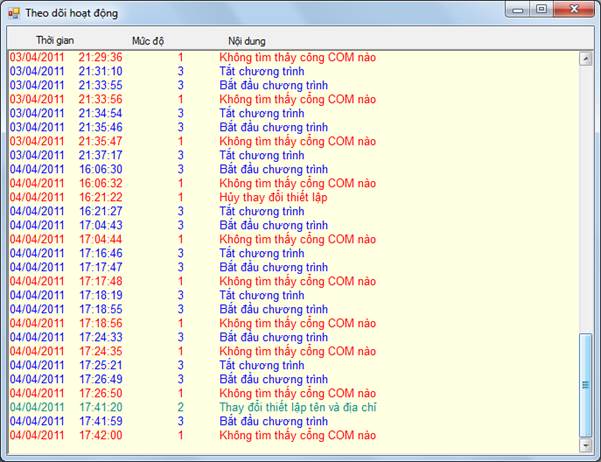Maximize the Theo dõi hoạt động window
Screen dimensions: 601x462
point(542,9)
